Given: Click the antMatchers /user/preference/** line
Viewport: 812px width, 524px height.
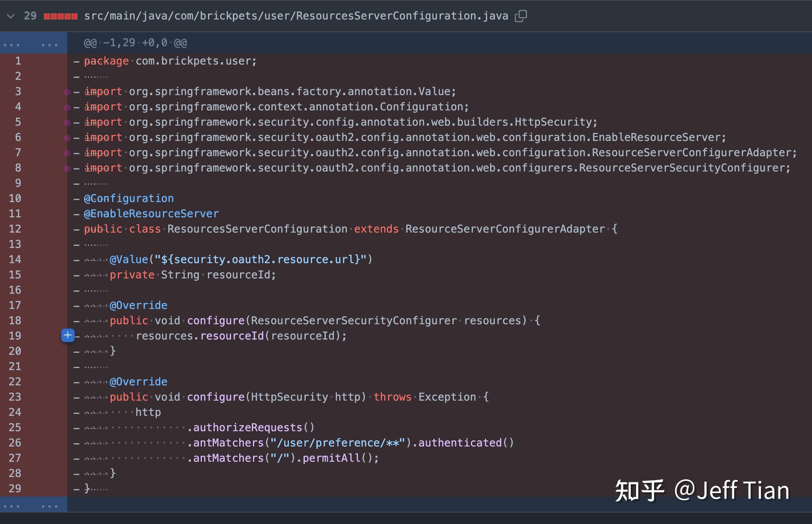Looking at the screenshot, I should point(350,443).
